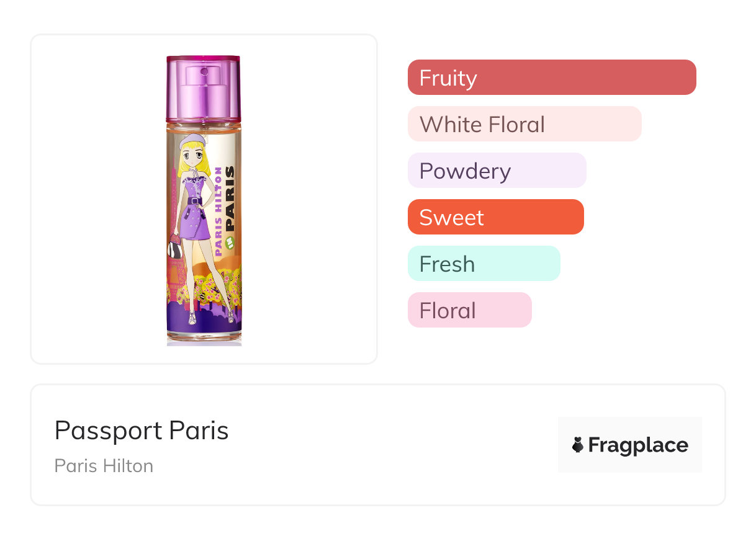Click the Fragplace wordmark text
The image size is (756, 536).
638,445
